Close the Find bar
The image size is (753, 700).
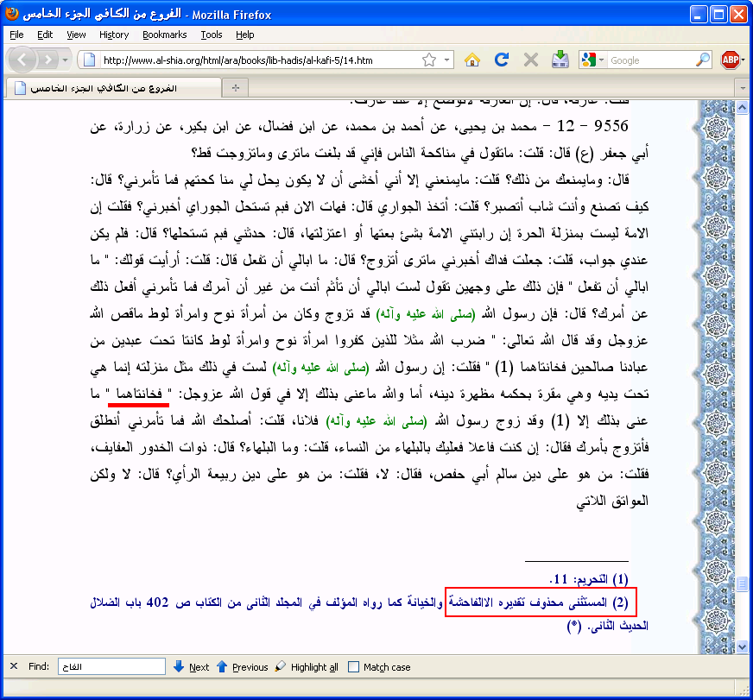[14, 666]
